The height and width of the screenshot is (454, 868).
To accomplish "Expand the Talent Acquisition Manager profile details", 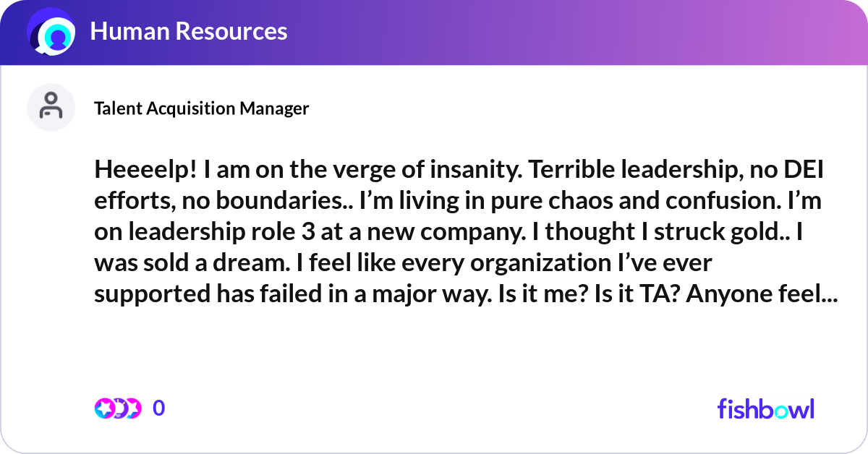I will click(201, 108).
